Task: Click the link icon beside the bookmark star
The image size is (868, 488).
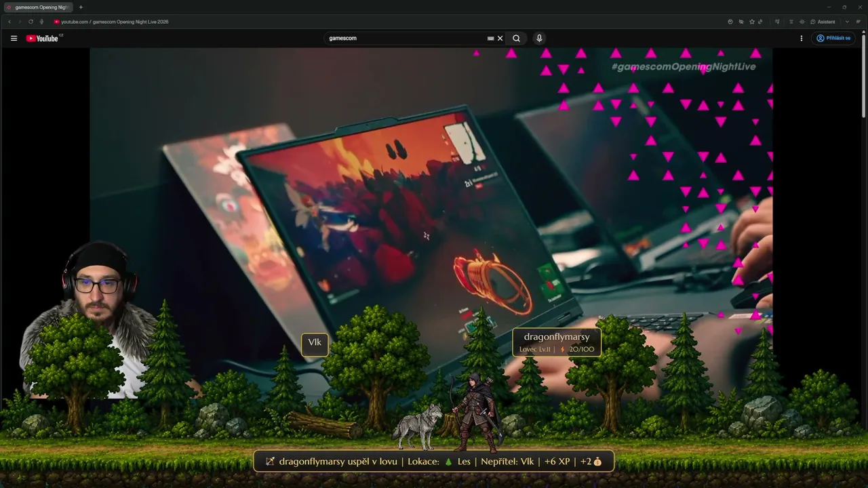Action: [x=760, y=22]
